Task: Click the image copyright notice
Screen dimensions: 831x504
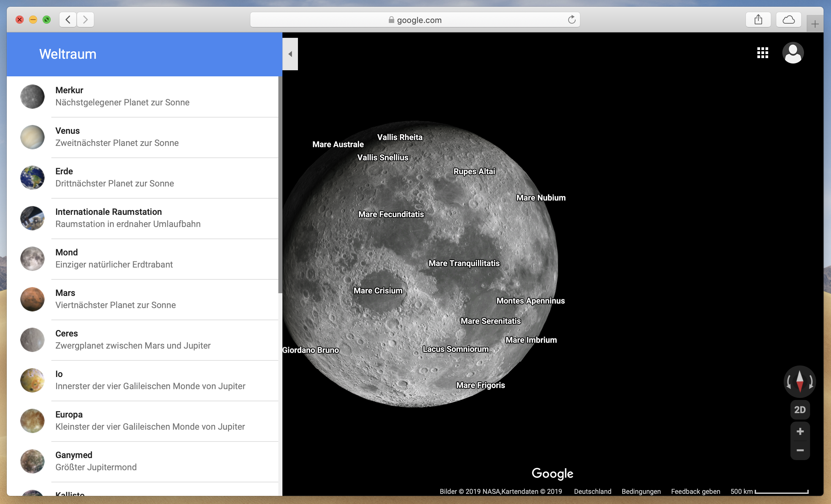Action: 501,491
